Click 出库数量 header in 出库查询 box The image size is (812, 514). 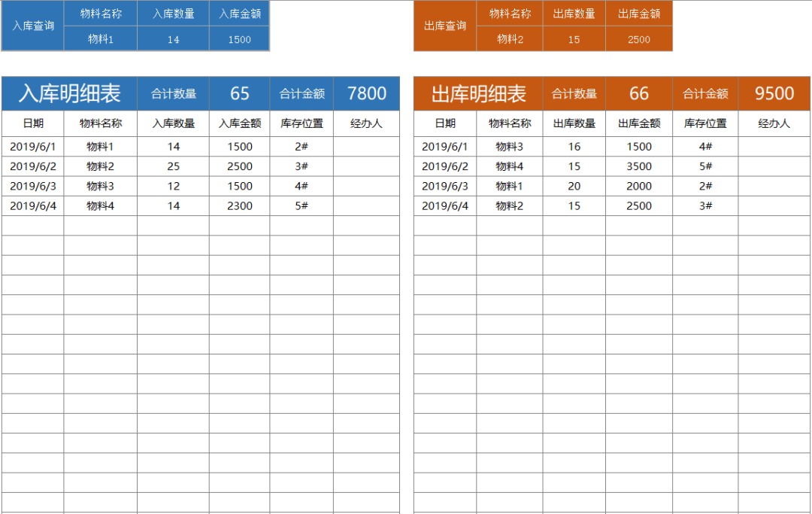[x=574, y=14]
